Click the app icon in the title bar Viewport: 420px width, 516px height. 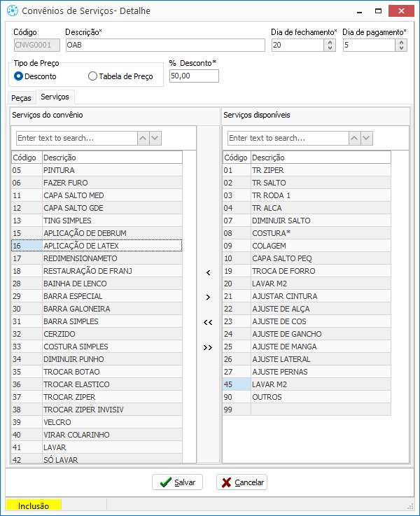[x=13, y=11]
